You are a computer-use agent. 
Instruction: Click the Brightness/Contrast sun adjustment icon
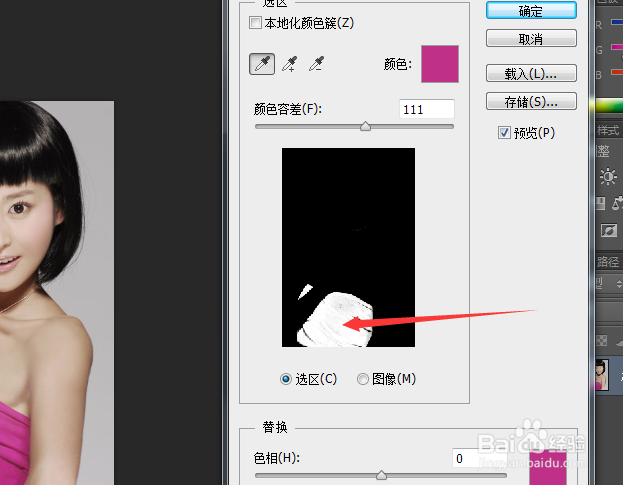pyautogui.click(x=608, y=176)
